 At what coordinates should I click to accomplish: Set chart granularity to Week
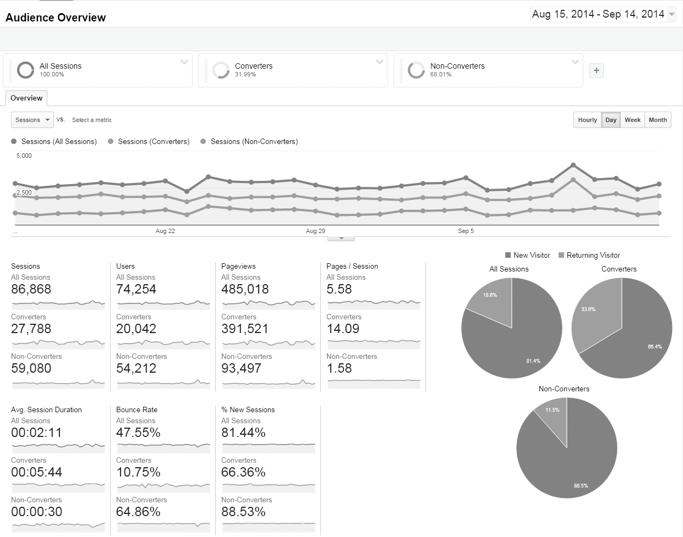633,120
